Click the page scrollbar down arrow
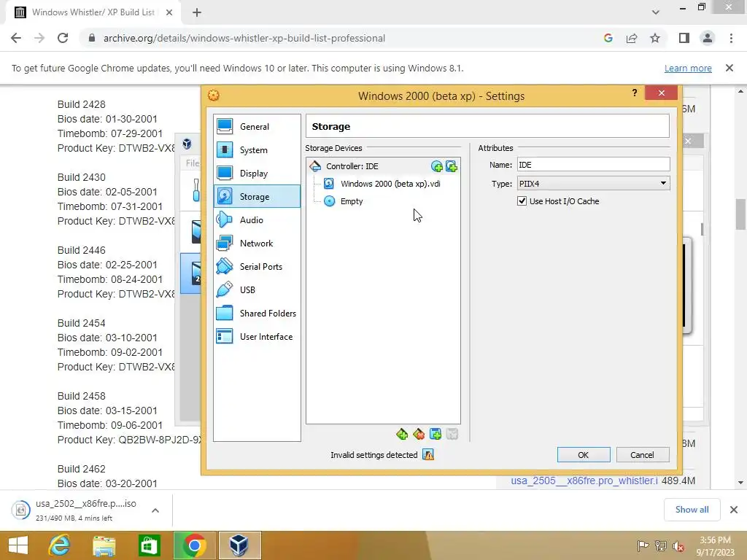Viewport: 747px width, 560px height. pos(740,483)
